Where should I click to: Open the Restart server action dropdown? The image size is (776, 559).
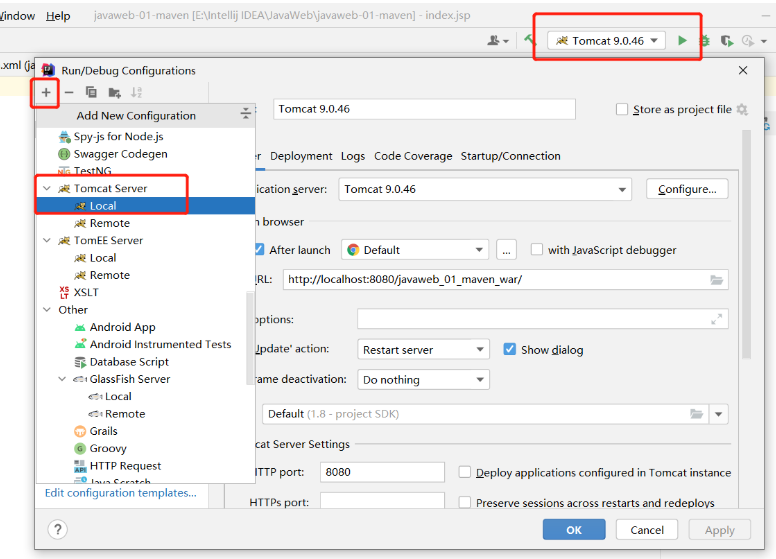(x=423, y=350)
